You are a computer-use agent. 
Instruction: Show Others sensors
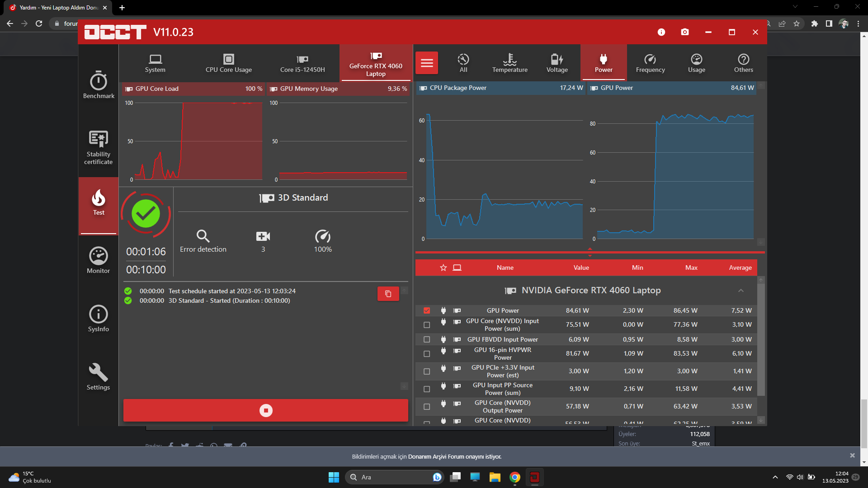744,63
